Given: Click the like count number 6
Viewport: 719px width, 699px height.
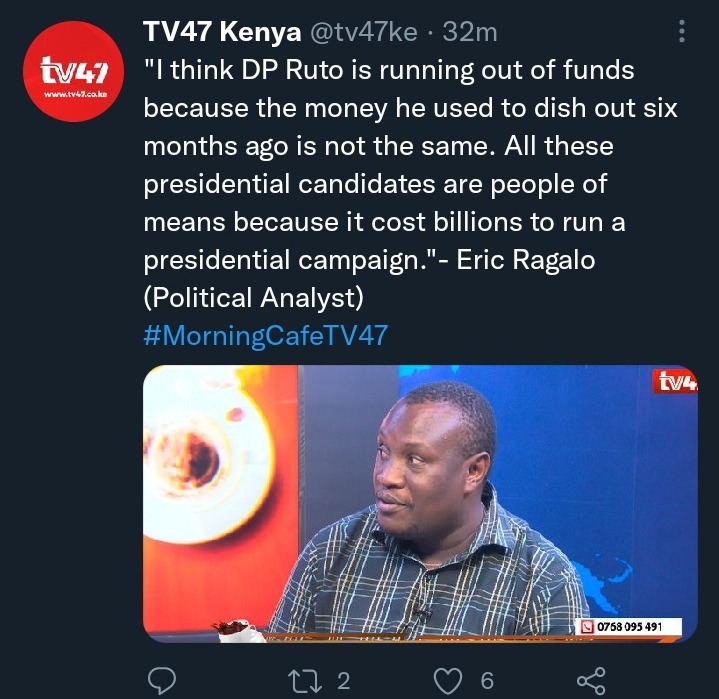Looking at the screenshot, I should (x=487, y=681).
